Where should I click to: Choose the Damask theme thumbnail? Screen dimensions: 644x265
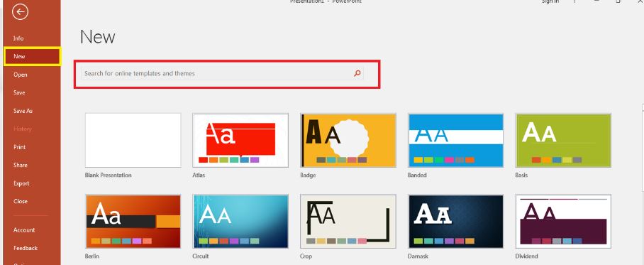point(456,222)
